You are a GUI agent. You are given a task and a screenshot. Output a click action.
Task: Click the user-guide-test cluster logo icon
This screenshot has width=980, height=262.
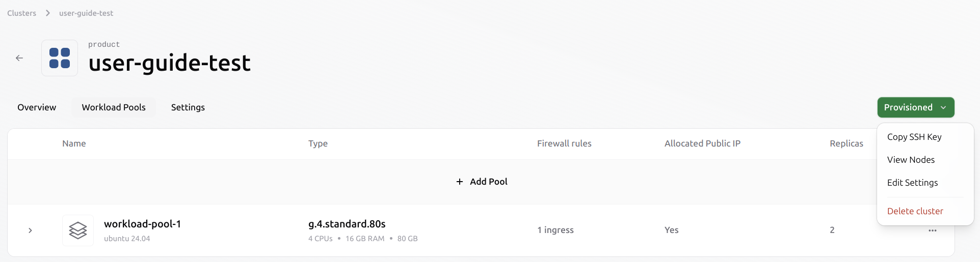pyautogui.click(x=60, y=58)
